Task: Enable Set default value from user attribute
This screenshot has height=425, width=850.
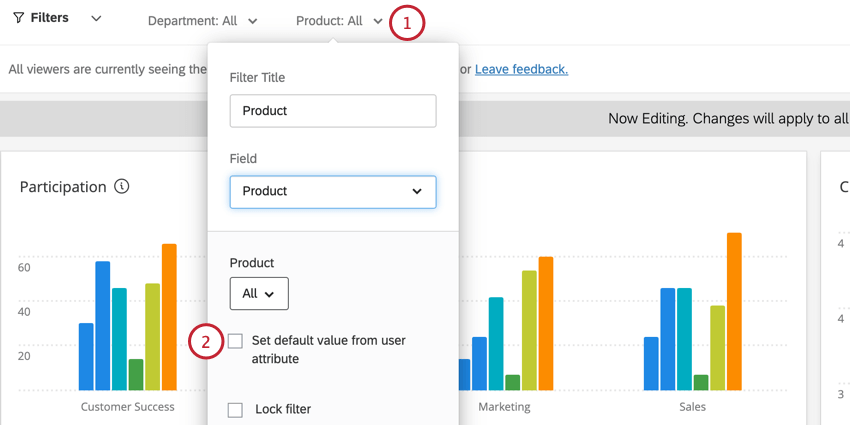Action: point(236,341)
